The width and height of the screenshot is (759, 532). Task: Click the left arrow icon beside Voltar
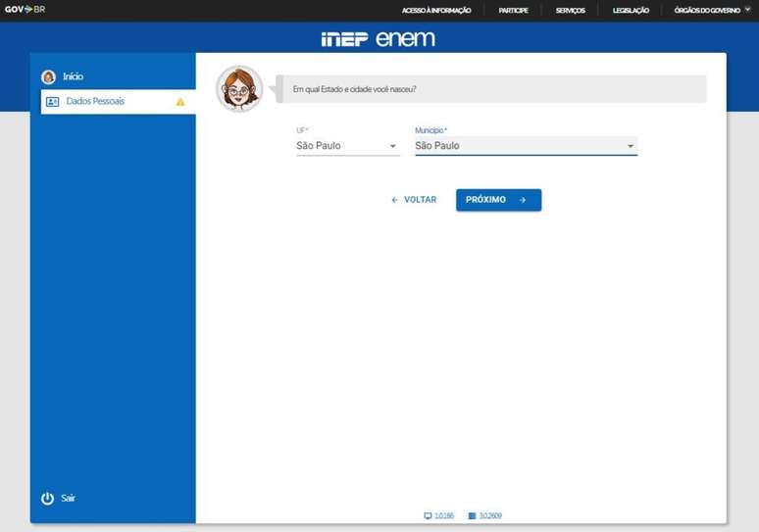coord(394,200)
